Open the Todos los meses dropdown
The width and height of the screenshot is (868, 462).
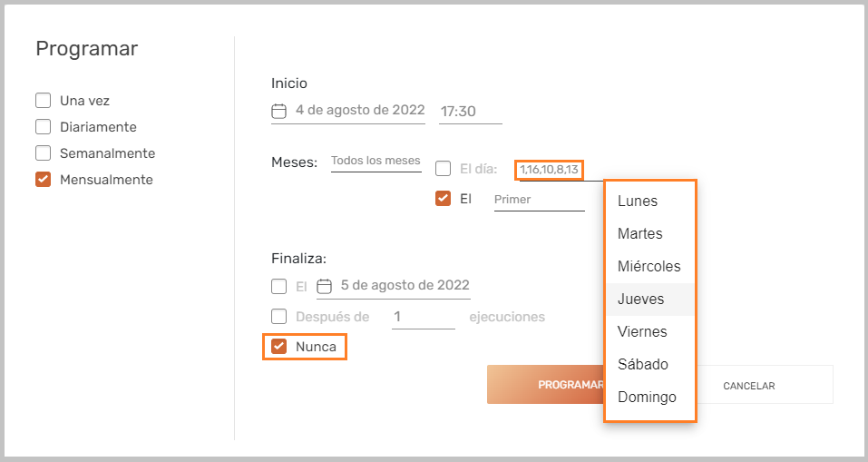point(375,162)
